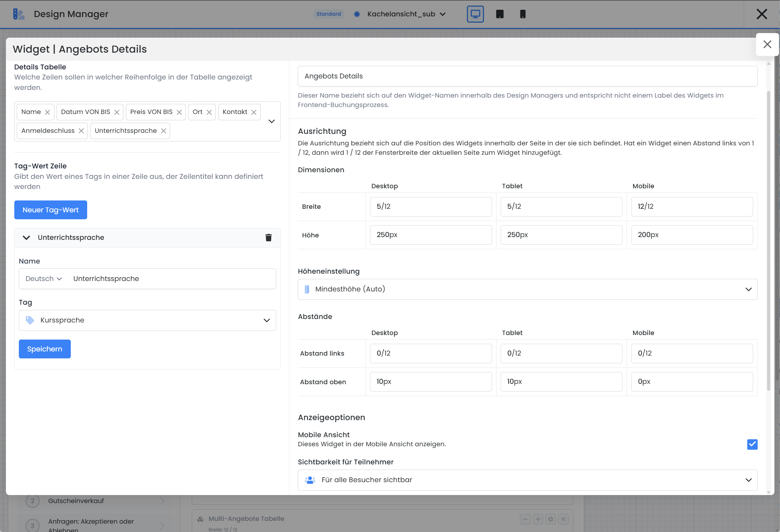Click the tag icon in the Kurssprache field
Viewport: 780px width, 532px height.
tap(30, 320)
